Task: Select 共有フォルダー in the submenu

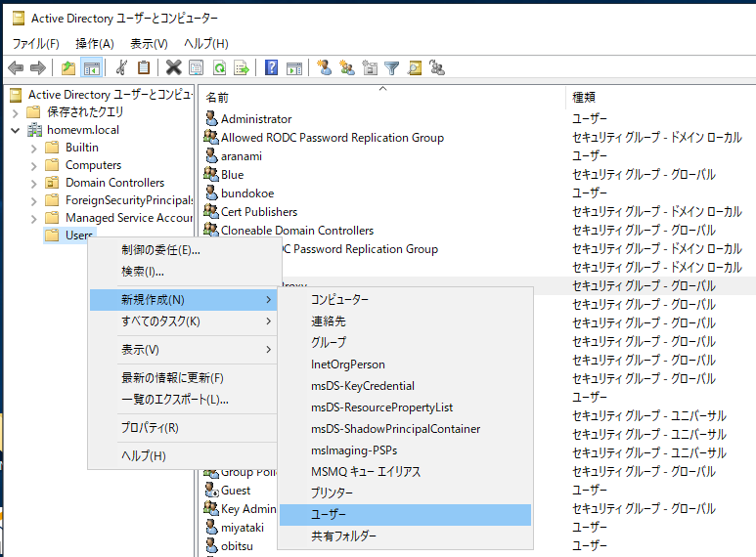Action: [405, 536]
